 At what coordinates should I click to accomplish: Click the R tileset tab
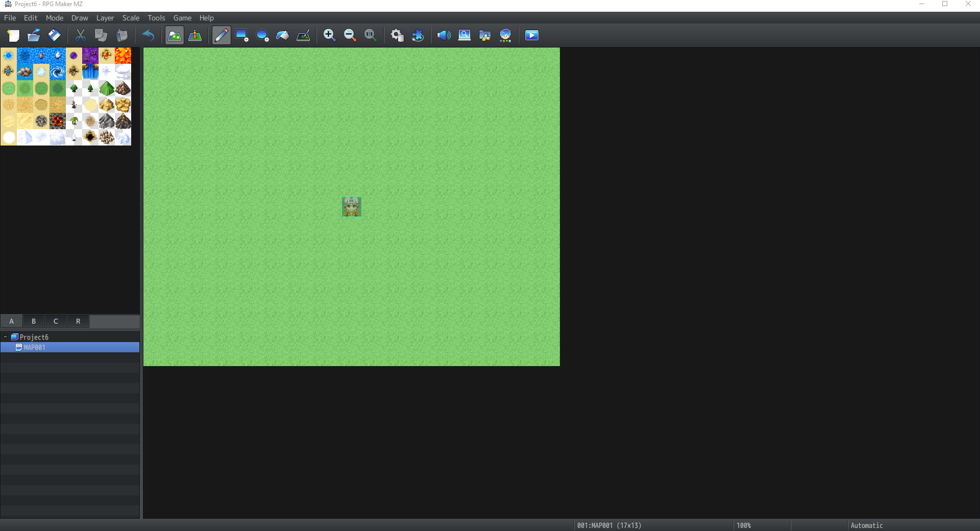tap(78, 321)
